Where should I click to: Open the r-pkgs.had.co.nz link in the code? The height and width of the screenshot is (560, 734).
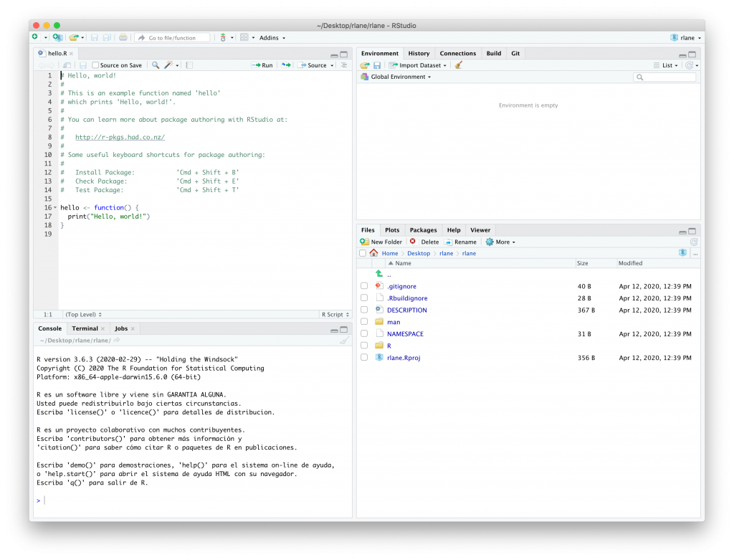(x=120, y=137)
